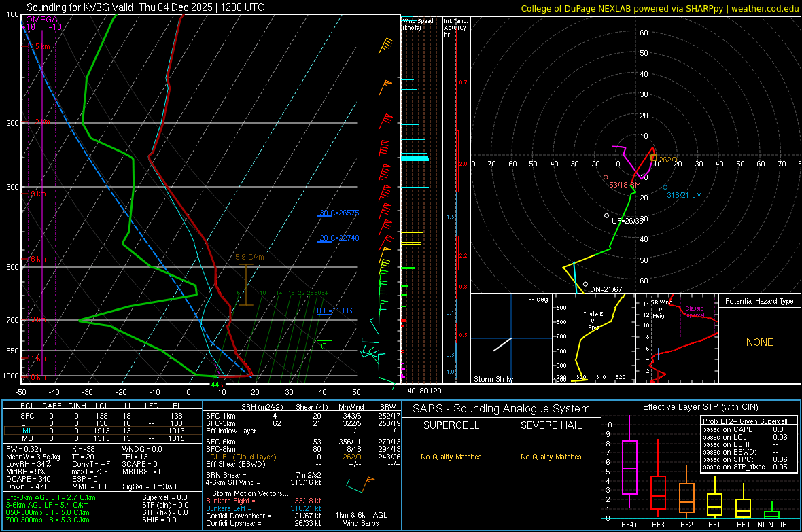The height and width of the screenshot is (532, 802).
Task: Click the BRN Shear = 7 m2/s2 line
Action: [264, 475]
